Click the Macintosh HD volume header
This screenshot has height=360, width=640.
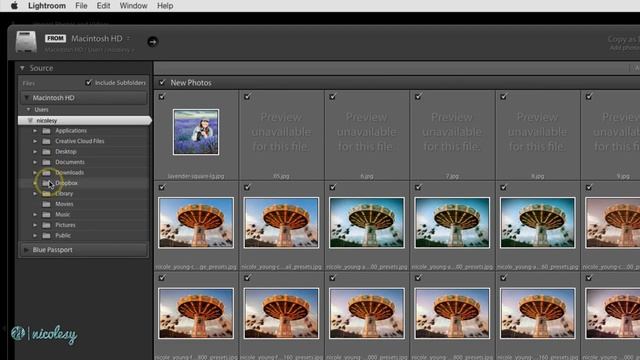(83, 98)
